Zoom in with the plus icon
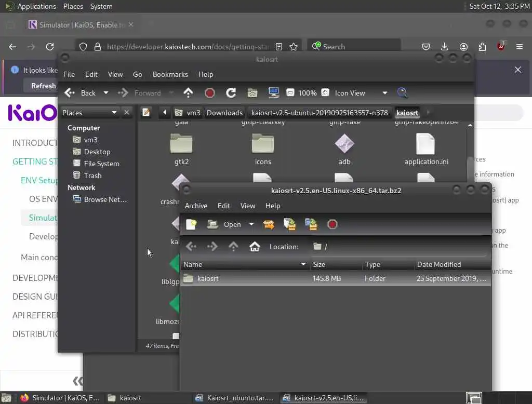 pos(325,92)
